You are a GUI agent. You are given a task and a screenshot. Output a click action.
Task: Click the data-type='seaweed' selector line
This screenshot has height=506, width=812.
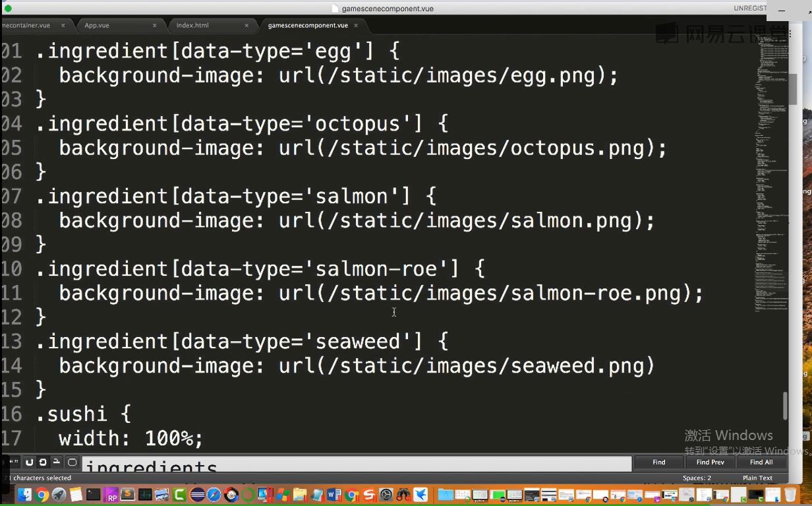[241, 341]
